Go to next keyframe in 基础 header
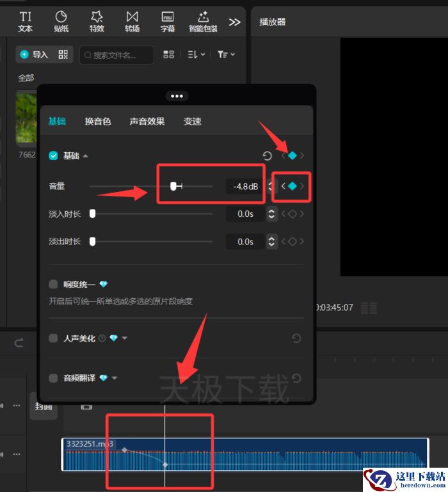The height and width of the screenshot is (492, 448). [301, 155]
